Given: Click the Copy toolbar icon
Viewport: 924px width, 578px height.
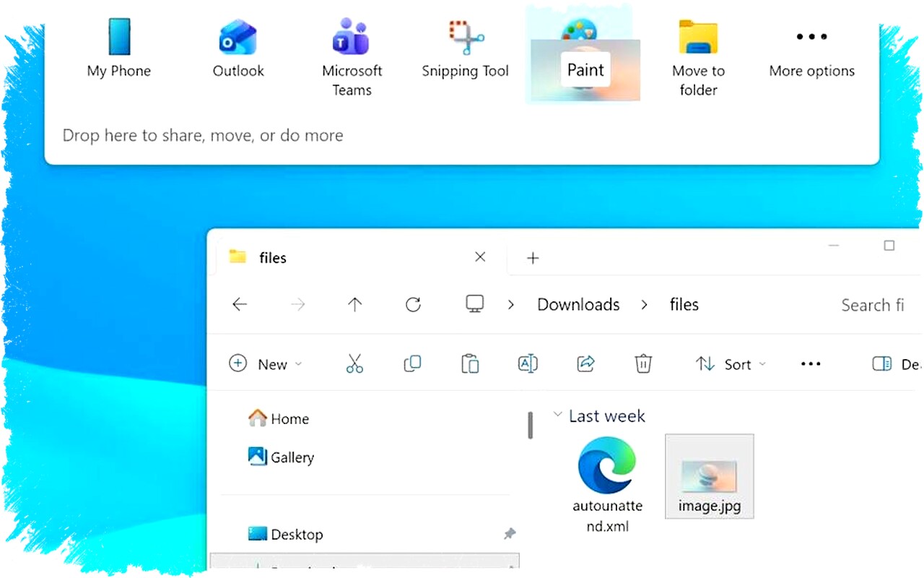Looking at the screenshot, I should (x=412, y=363).
